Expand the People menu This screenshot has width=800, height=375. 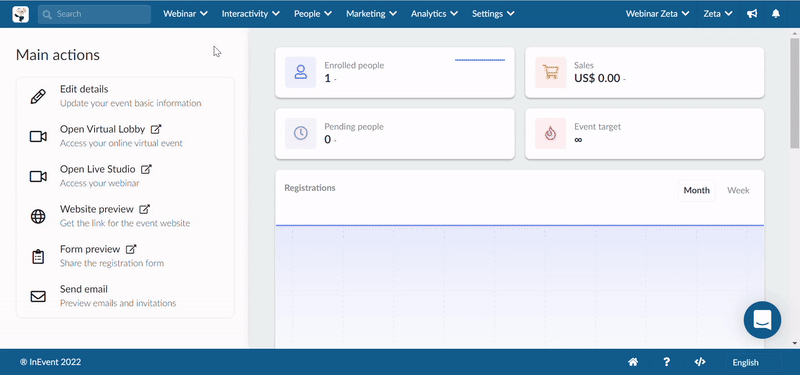[313, 14]
